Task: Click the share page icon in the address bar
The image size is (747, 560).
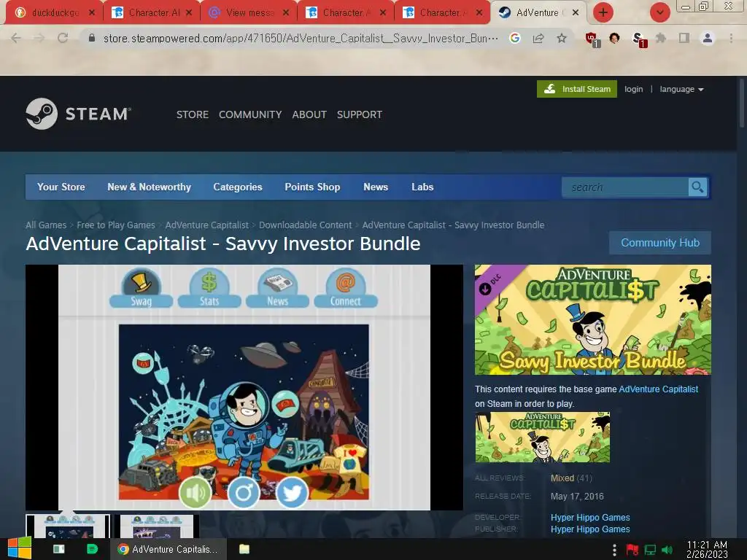Action: pyautogui.click(x=538, y=38)
